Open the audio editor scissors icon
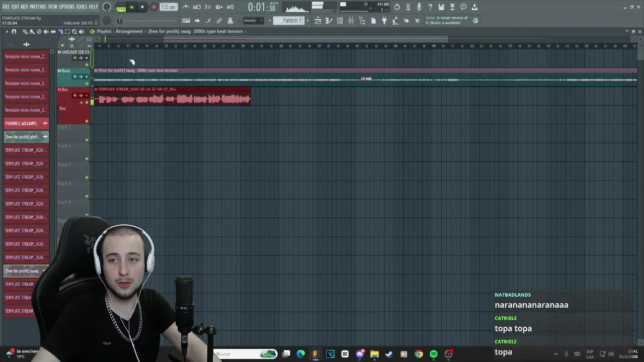Viewport: 644px width, 362px height. [x=408, y=7]
